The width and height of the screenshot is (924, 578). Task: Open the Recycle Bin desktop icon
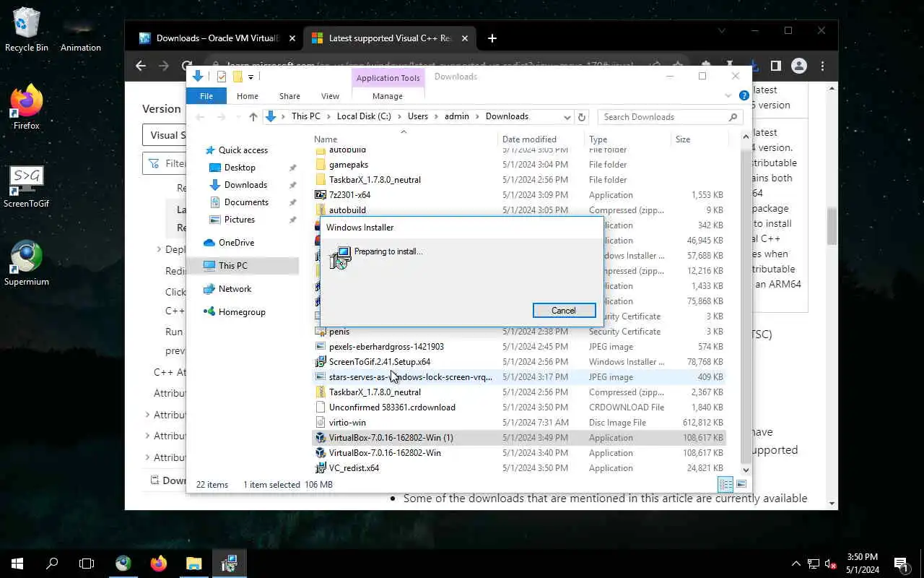point(27,29)
